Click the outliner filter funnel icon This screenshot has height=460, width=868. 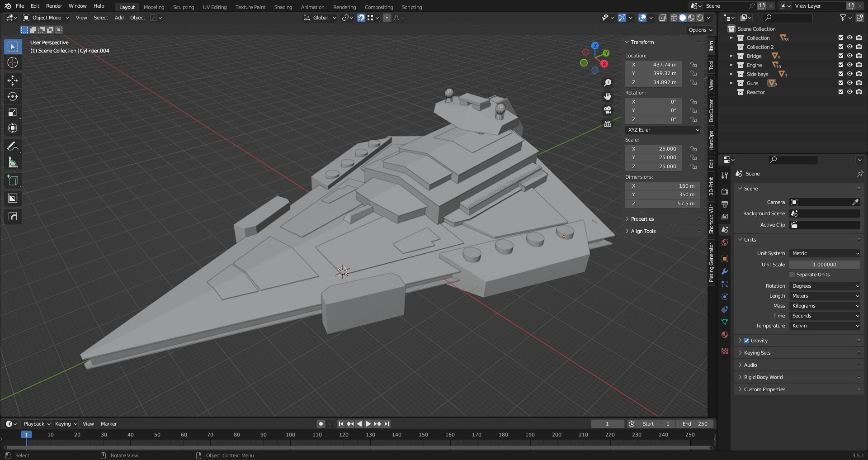click(x=843, y=18)
